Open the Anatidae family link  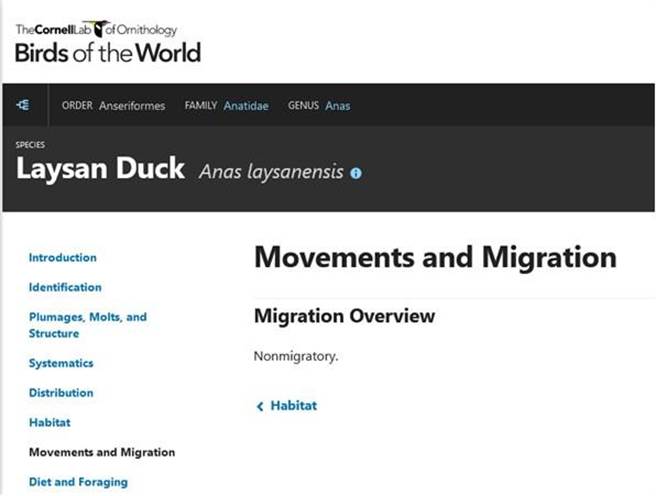(246, 106)
